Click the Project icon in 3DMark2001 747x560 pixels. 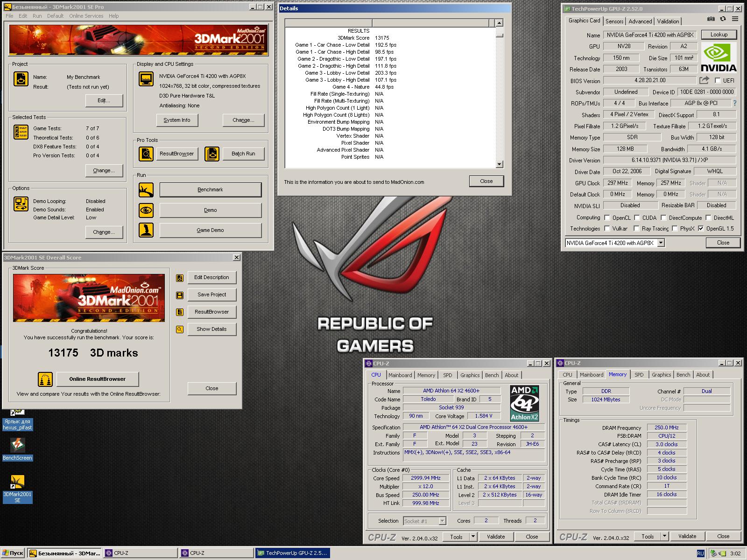(21, 79)
